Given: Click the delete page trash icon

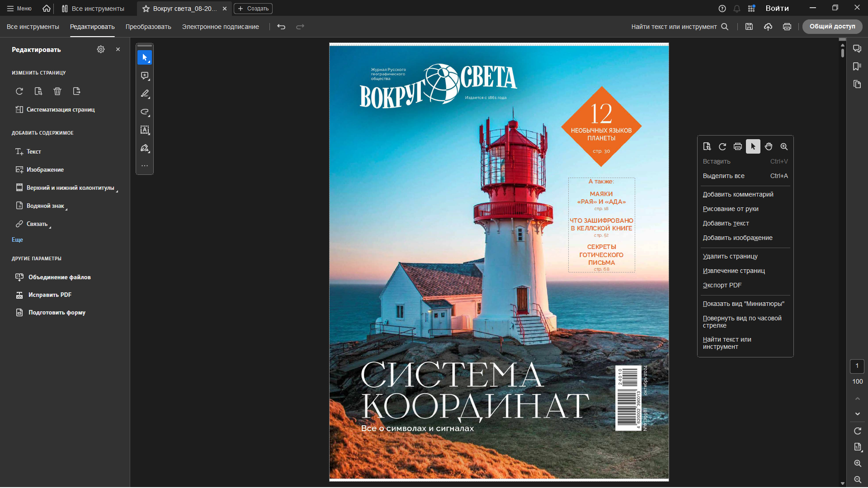Looking at the screenshot, I should pos(57,91).
